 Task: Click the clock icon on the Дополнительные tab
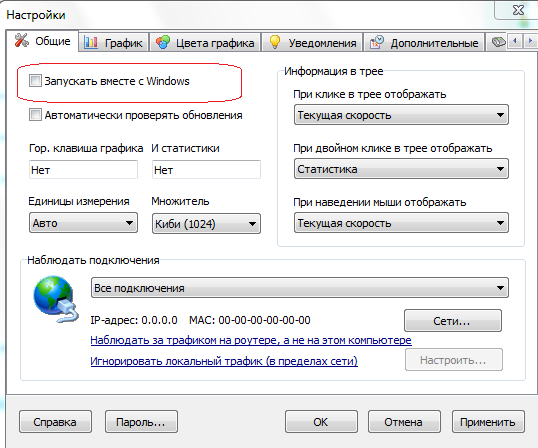[377, 42]
